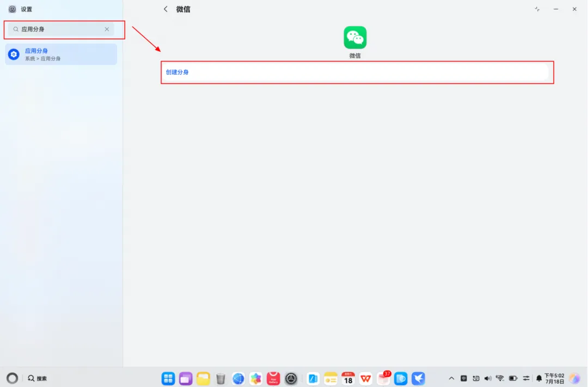Open the volume control in tray
The height and width of the screenshot is (387, 588).
(488, 378)
